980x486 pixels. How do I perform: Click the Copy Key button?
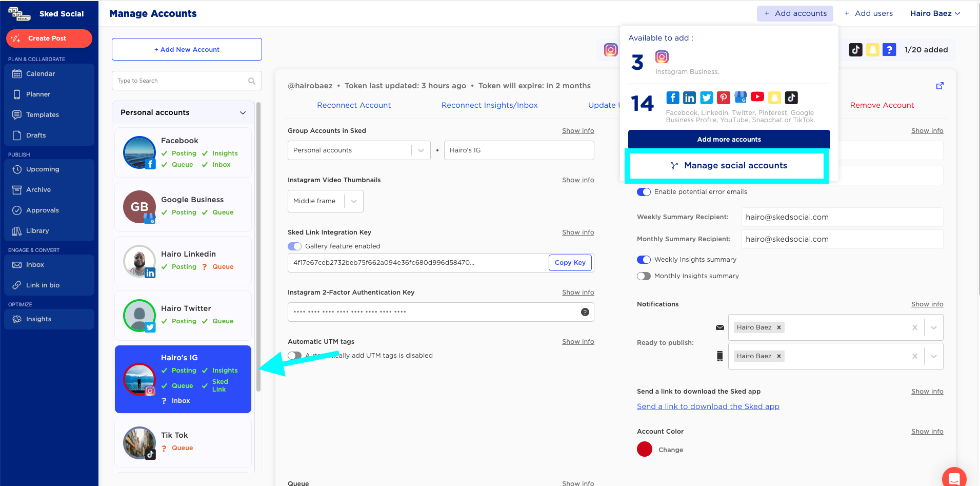coord(570,263)
